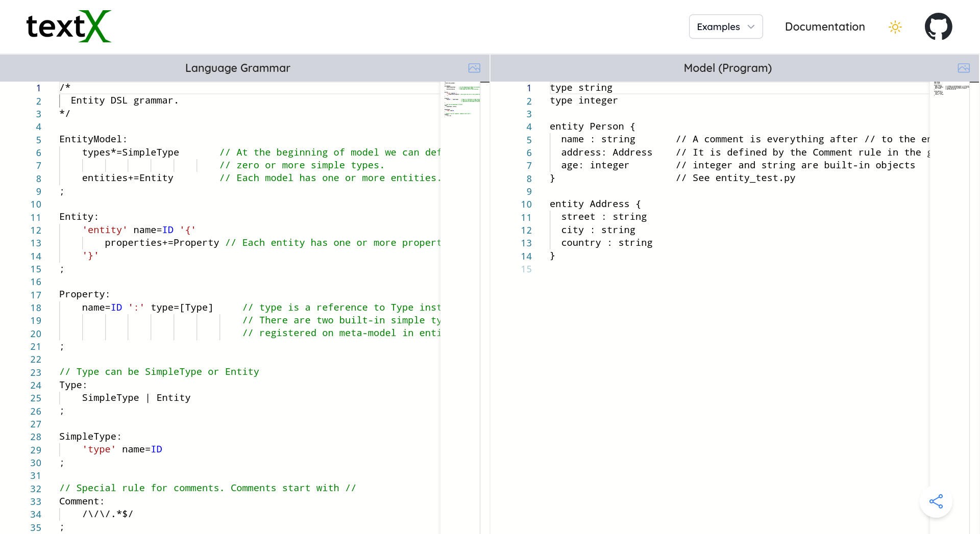This screenshot has width=980, height=534.
Task: Click the image icon in Language Grammar header
Action: [474, 68]
